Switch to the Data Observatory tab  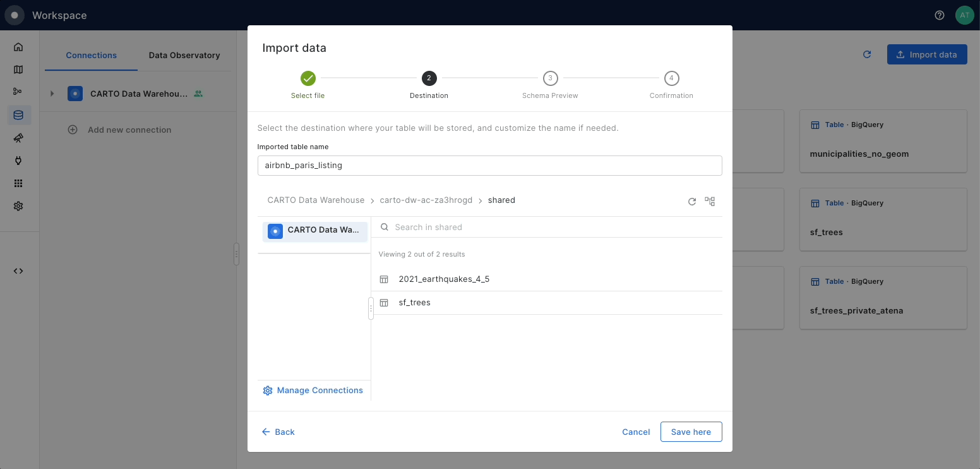click(x=184, y=56)
